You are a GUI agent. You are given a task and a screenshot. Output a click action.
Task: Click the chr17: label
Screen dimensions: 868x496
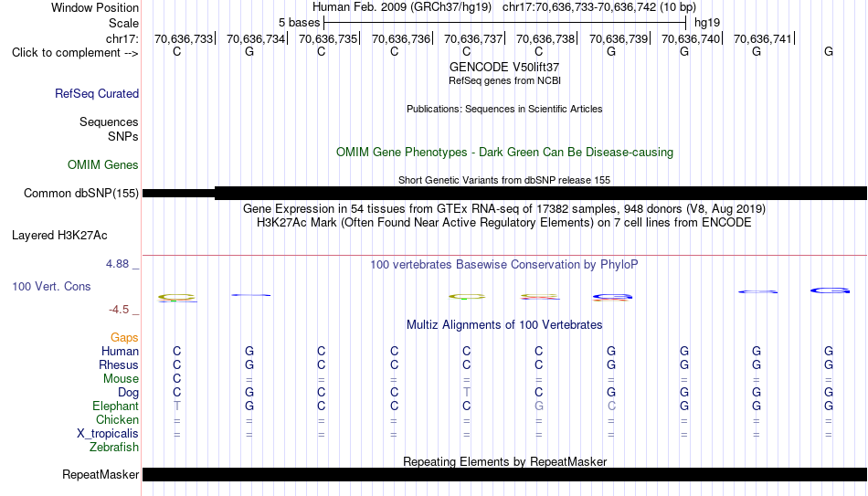tap(122, 38)
